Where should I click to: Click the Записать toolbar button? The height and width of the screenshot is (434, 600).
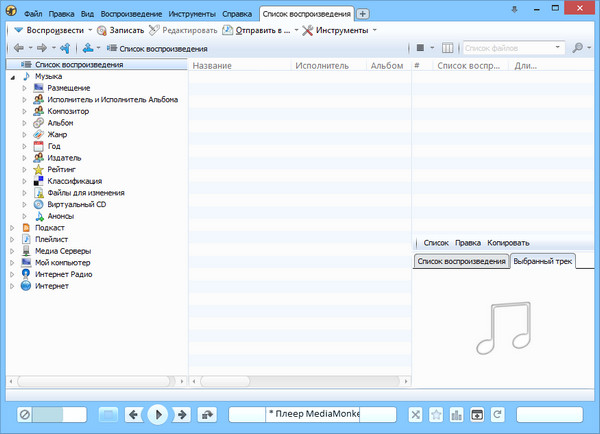(120, 30)
